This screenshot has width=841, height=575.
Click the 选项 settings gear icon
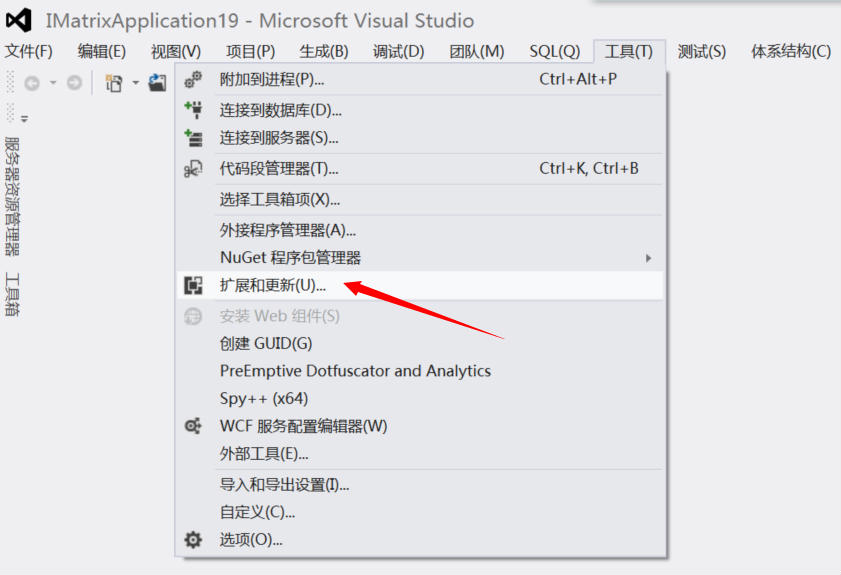click(193, 540)
